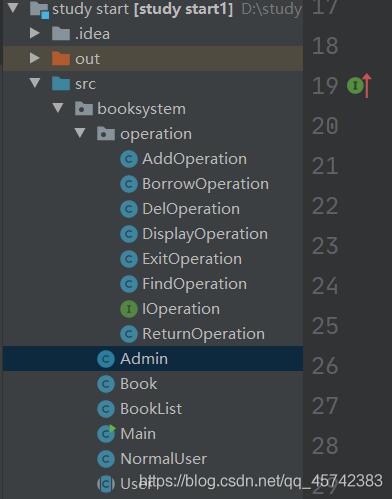Click the orange out folder icon
Image resolution: width=392 pixels, height=499 pixels.
pos(61,59)
